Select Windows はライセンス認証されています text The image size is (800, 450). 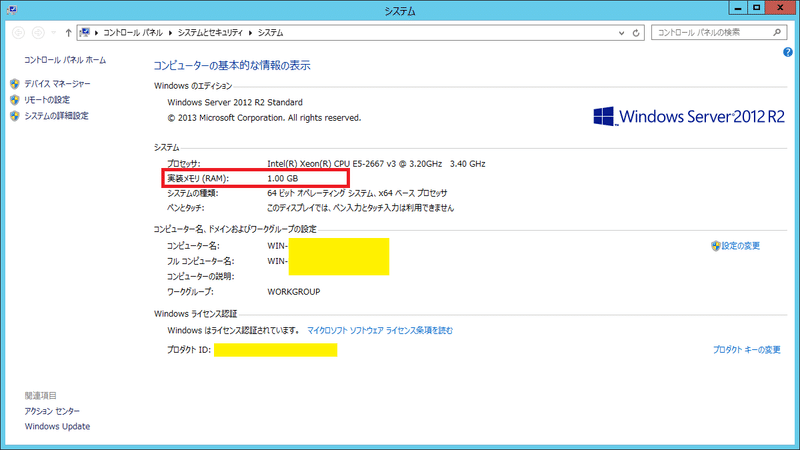(233, 331)
